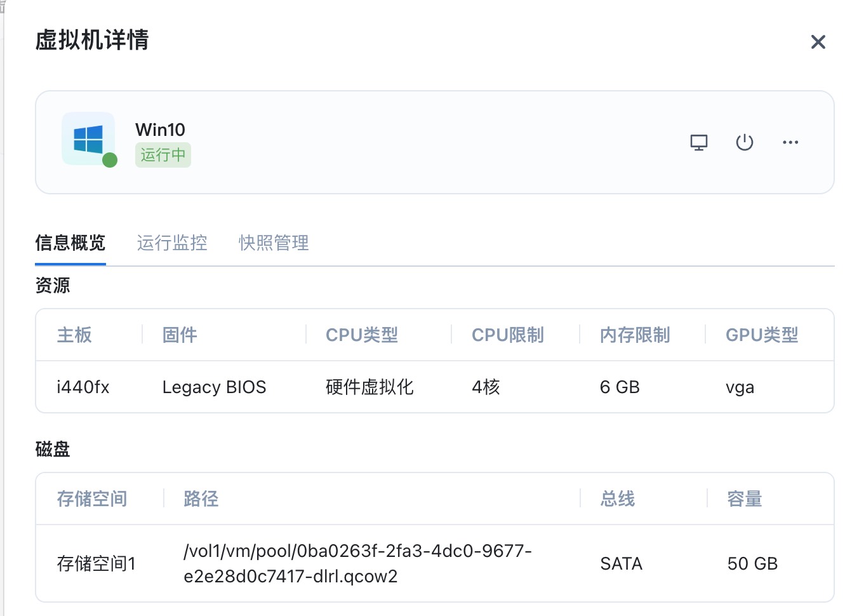852x616 pixels.
Task: Click the vga GPU type value
Action: pos(740,387)
